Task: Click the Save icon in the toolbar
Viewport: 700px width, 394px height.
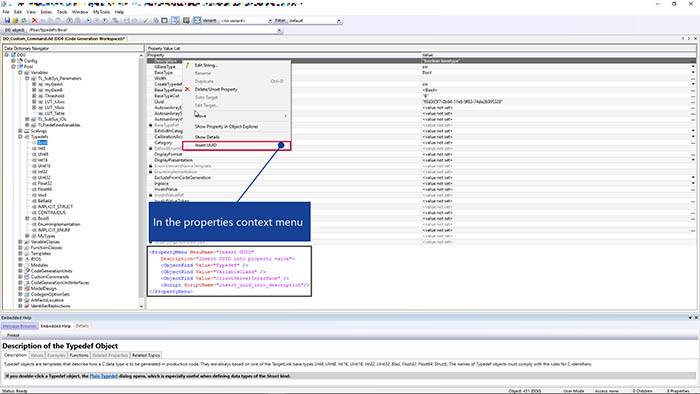Action: 7,21
